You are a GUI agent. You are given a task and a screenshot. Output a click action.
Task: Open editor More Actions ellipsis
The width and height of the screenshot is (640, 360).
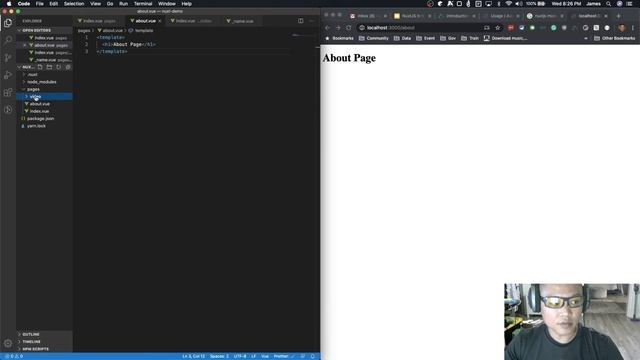tap(311, 21)
